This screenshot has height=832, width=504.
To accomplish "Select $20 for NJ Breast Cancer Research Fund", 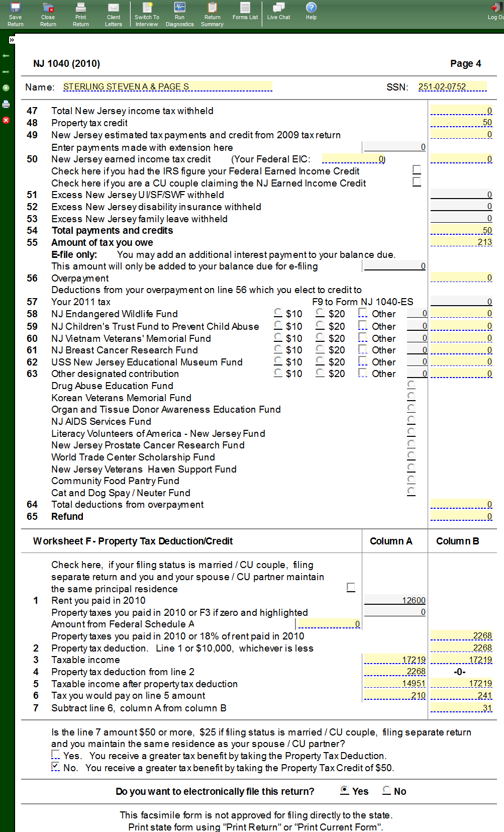I will (x=320, y=349).
